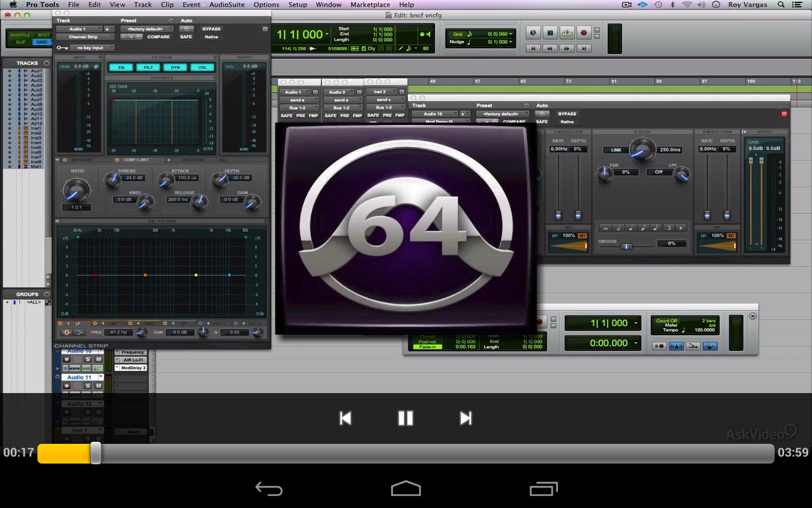Click the Channel Strip automation enable icon

tap(186, 29)
